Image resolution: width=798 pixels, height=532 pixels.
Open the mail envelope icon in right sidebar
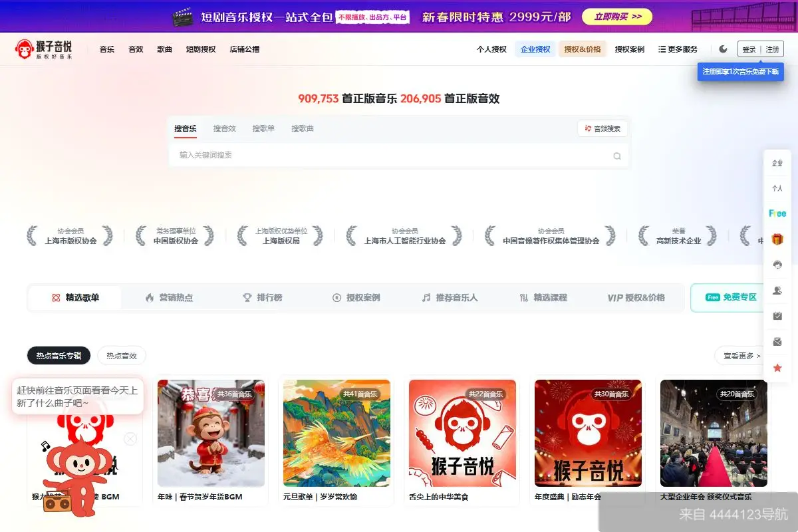777,341
